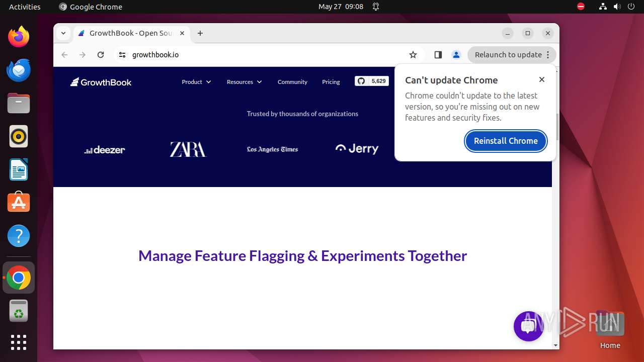Expand the Resources menu
644x362 pixels.
245,82
